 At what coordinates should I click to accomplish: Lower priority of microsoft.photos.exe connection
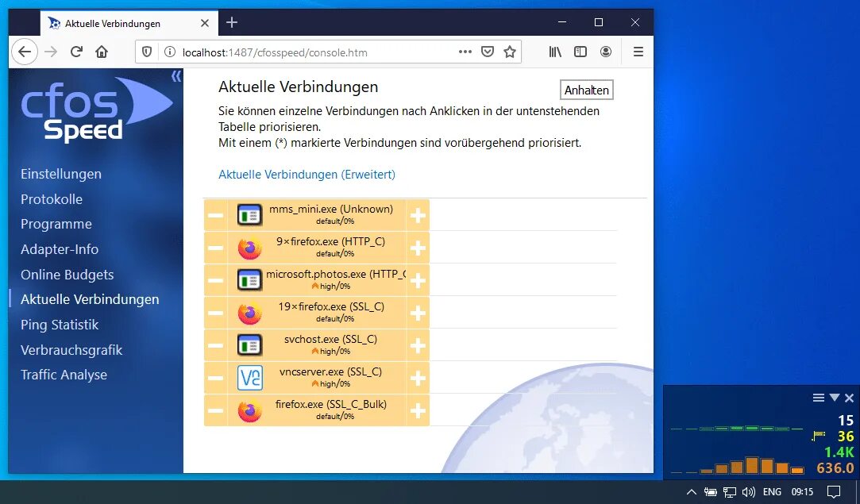tap(215, 280)
